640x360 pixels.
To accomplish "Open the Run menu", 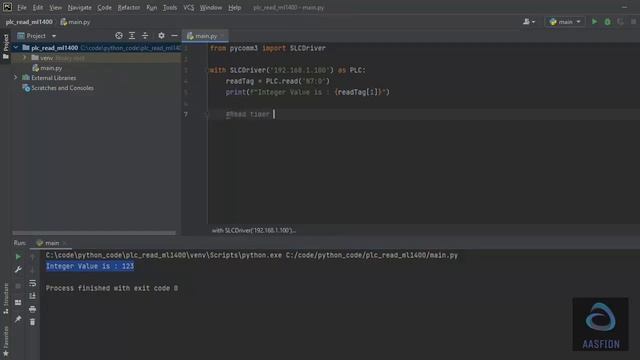I will (x=151, y=7).
